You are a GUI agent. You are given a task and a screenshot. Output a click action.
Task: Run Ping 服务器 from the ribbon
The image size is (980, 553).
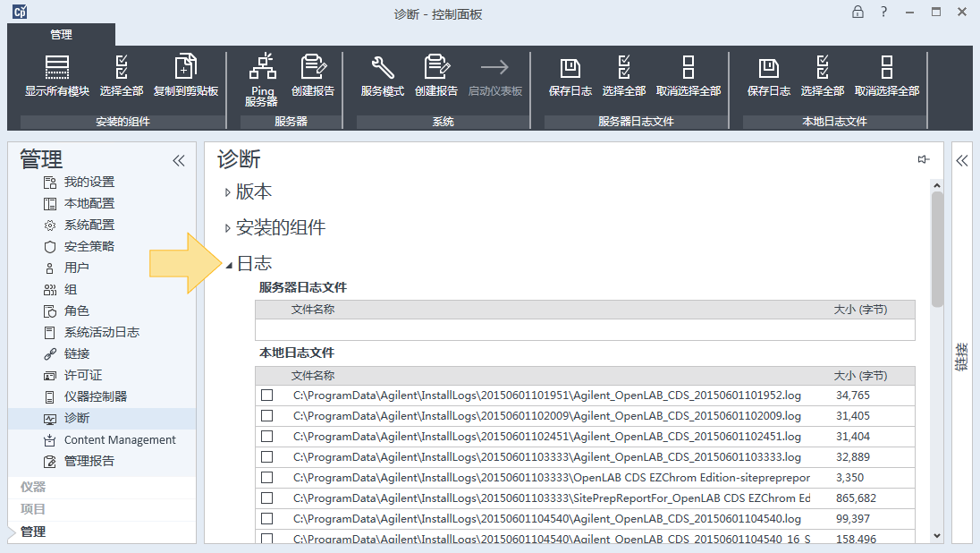click(262, 80)
